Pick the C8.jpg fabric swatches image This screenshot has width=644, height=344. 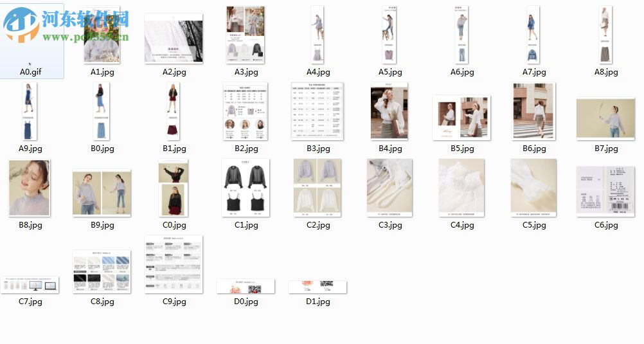[102, 271]
